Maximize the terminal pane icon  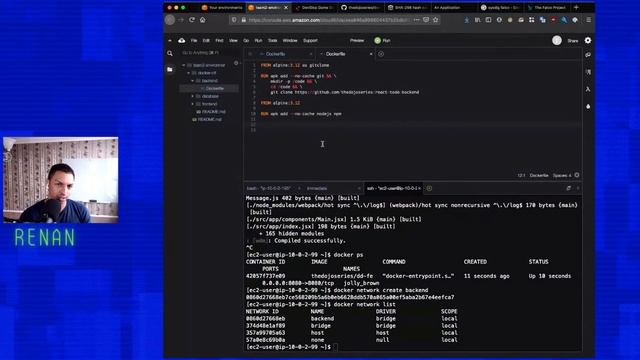[569, 188]
